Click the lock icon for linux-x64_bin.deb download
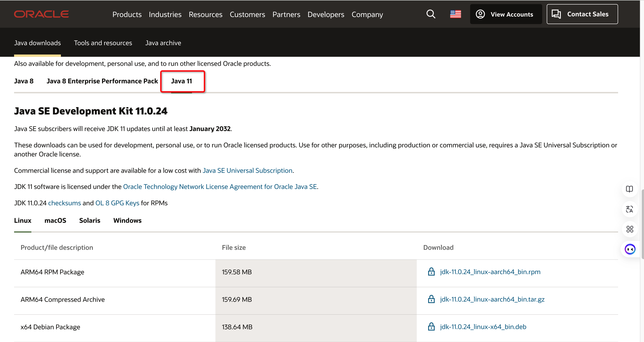 [431, 327]
